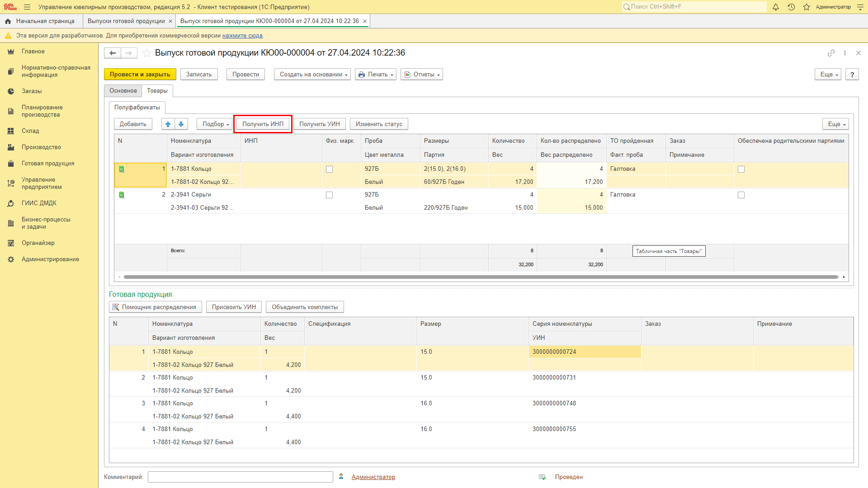The height and width of the screenshot is (488, 868).
Task: Click Добавить button
Action: 133,124
